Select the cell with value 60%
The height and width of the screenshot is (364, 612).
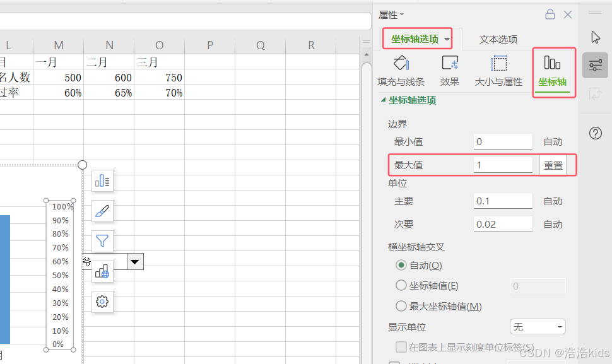point(59,93)
